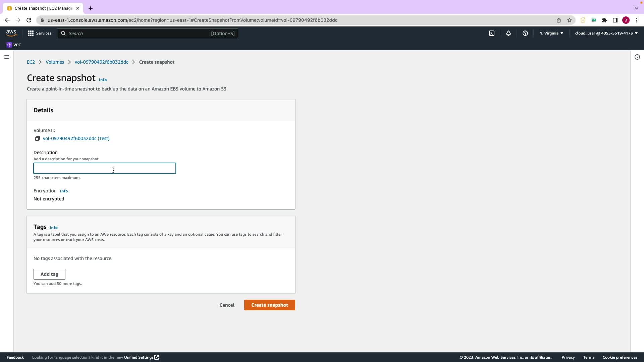Go to EC2 breadcrumb
The image size is (644, 362).
31,62
